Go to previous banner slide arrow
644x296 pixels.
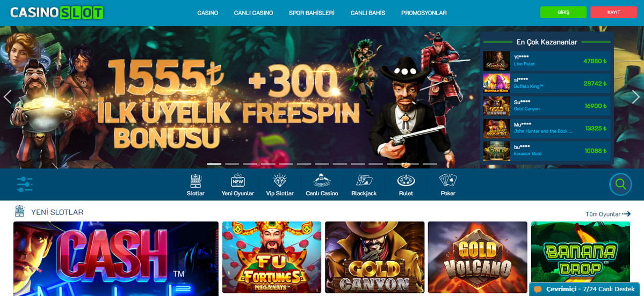[8, 97]
